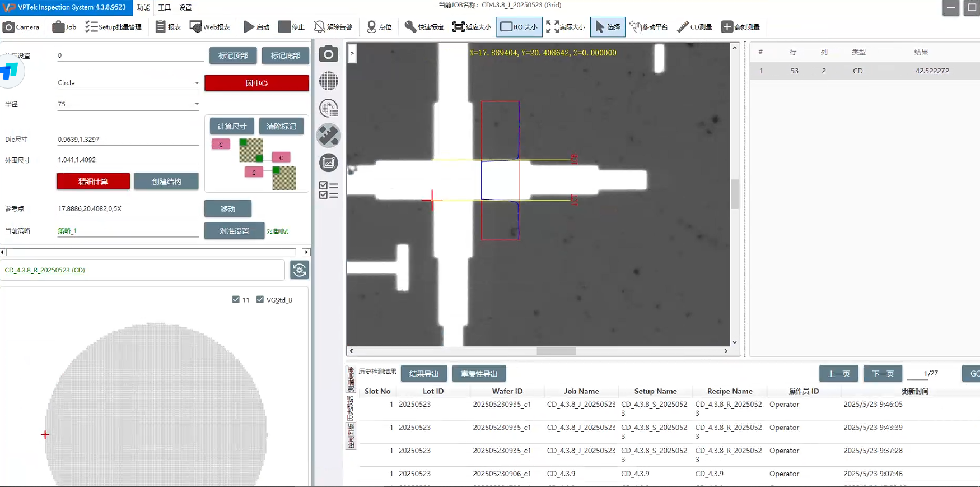The width and height of the screenshot is (980, 487).
Task: Click the 移动 button
Action: 228,208
